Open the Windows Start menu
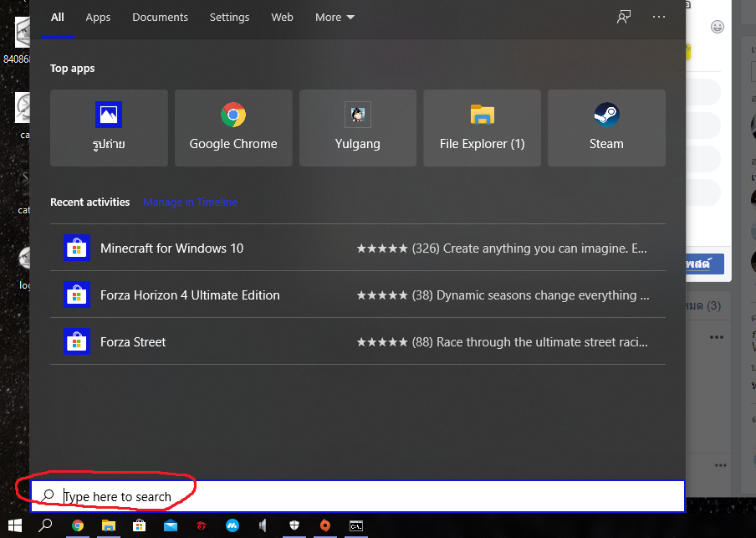Screen dimensions: 756x538 [x=14, y=525]
